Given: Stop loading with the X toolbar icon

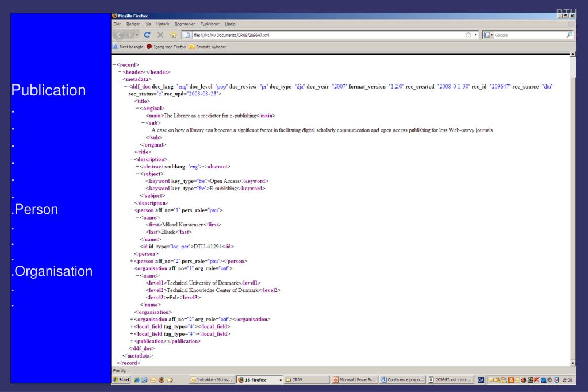Looking at the screenshot, I should pos(160,35).
